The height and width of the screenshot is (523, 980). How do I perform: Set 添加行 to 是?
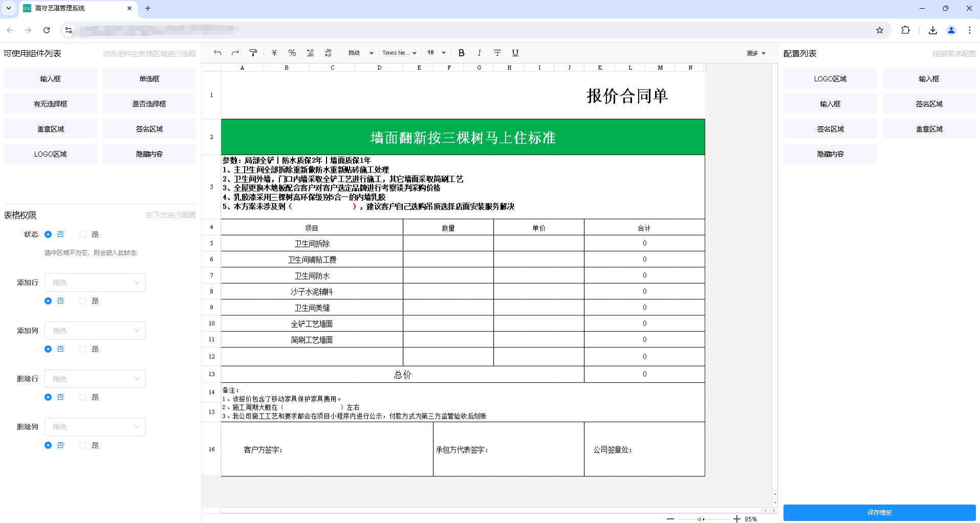point(83,301)
